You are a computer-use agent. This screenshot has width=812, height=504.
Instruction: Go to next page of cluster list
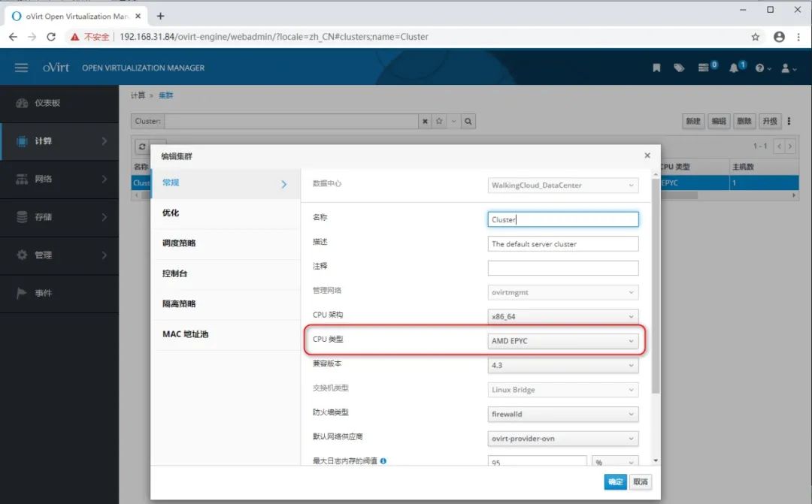tap(790, 146)
